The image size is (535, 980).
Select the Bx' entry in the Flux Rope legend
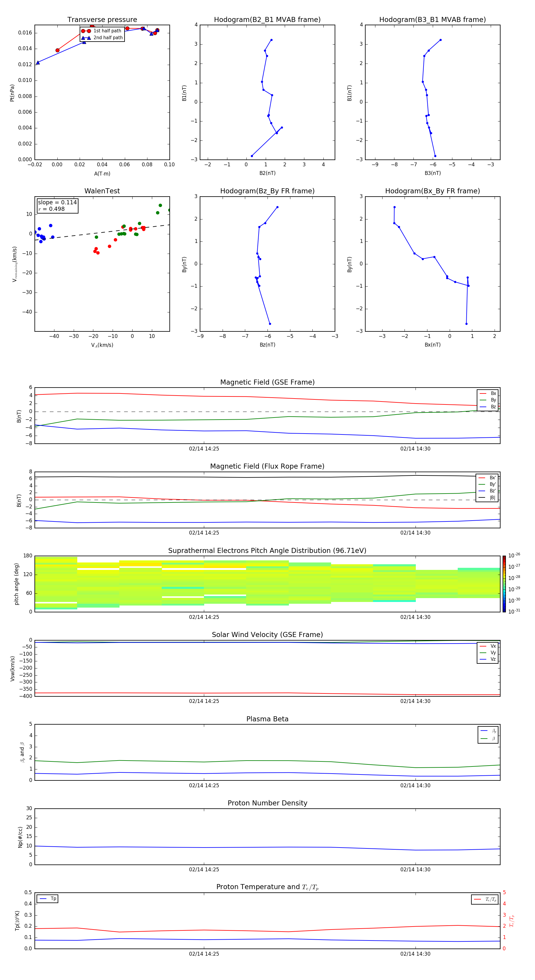click(487, 478)
